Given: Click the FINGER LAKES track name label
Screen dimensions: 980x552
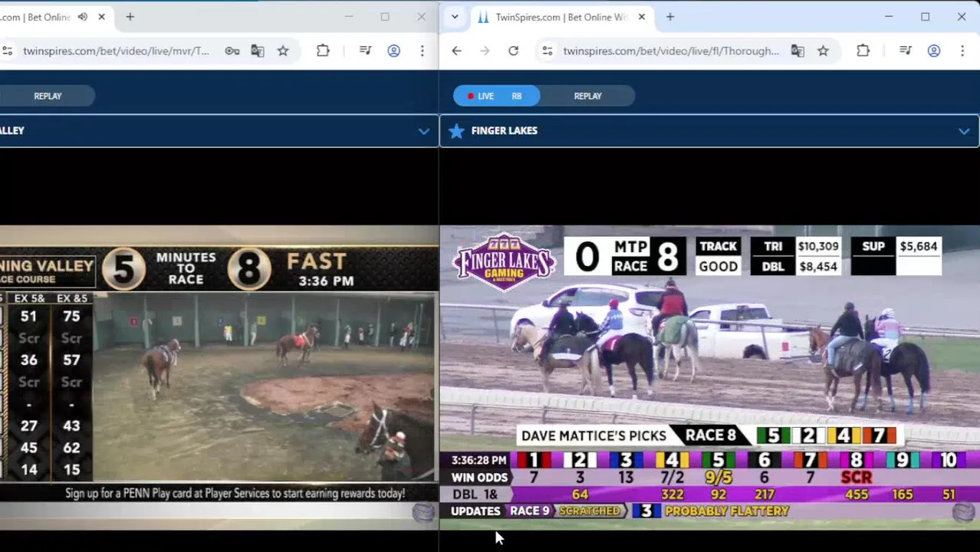Looking at the screenshot, I should point(504,131).
